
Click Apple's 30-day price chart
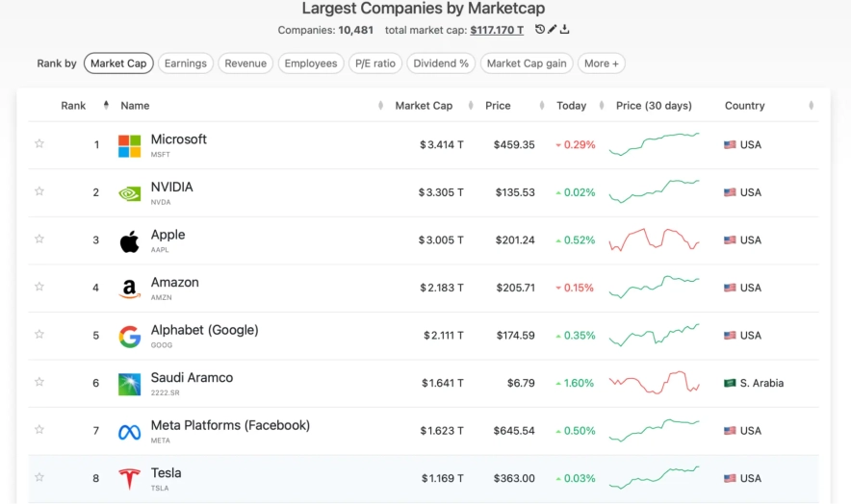click(654, 239)
